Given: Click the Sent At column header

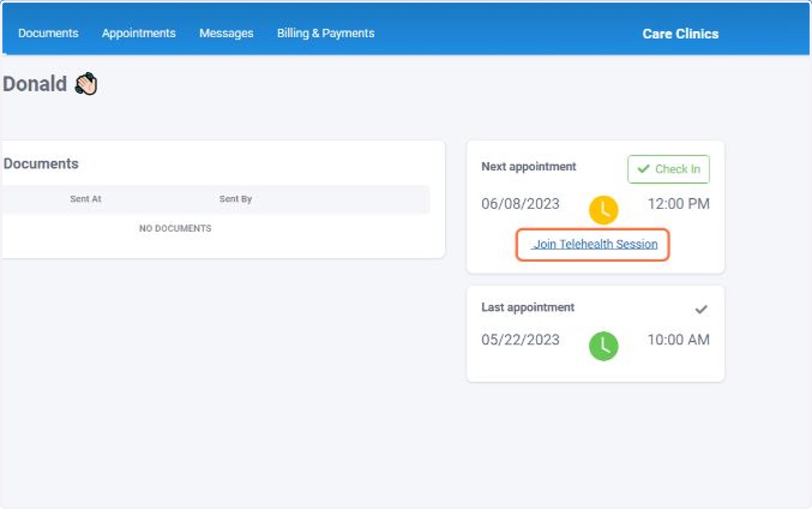Looking at the screenshot, I should click(86, 199).
